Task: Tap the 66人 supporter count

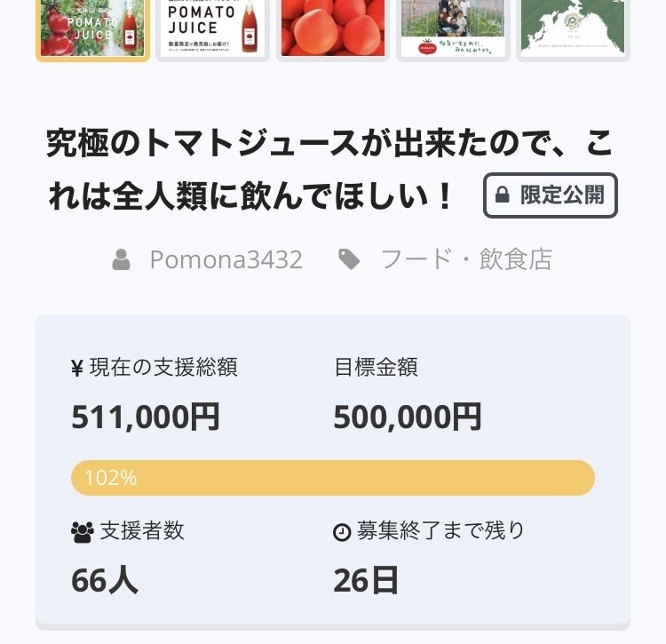Action: (x=105, y=580)
